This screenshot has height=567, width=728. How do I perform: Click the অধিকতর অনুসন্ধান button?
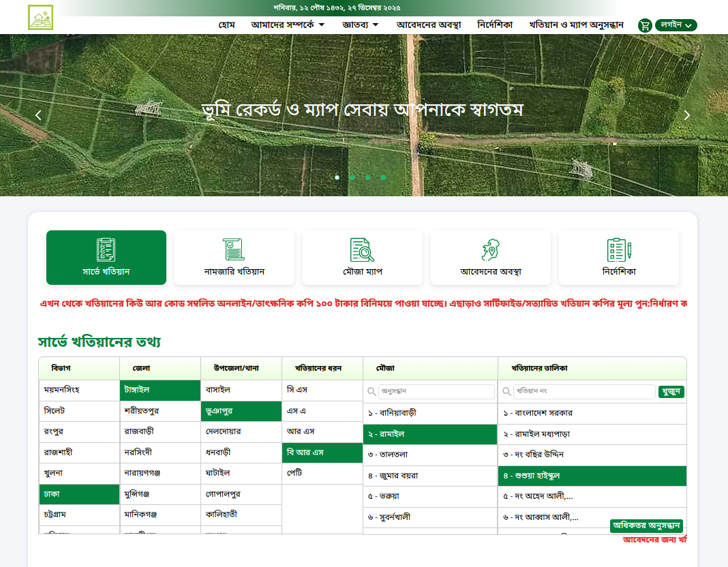pyautogui.click(x=646, y=525)
